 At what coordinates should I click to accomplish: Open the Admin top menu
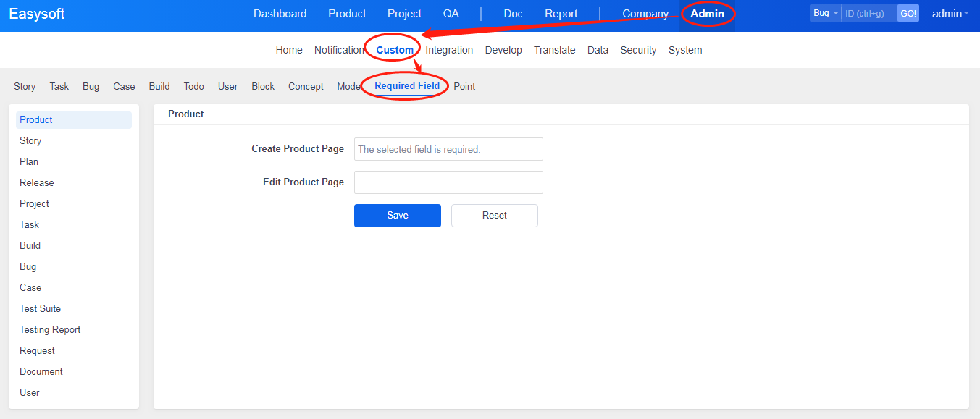[707, 14]
